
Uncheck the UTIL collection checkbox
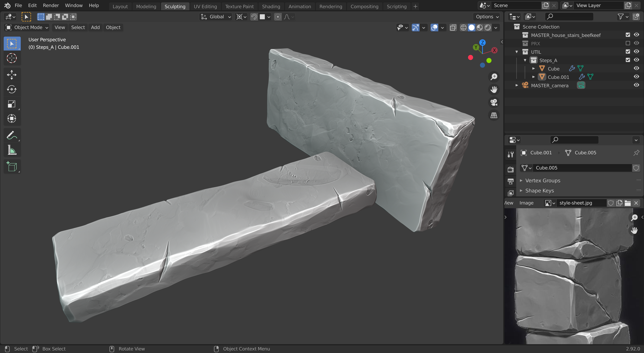(x=628, y=52)
